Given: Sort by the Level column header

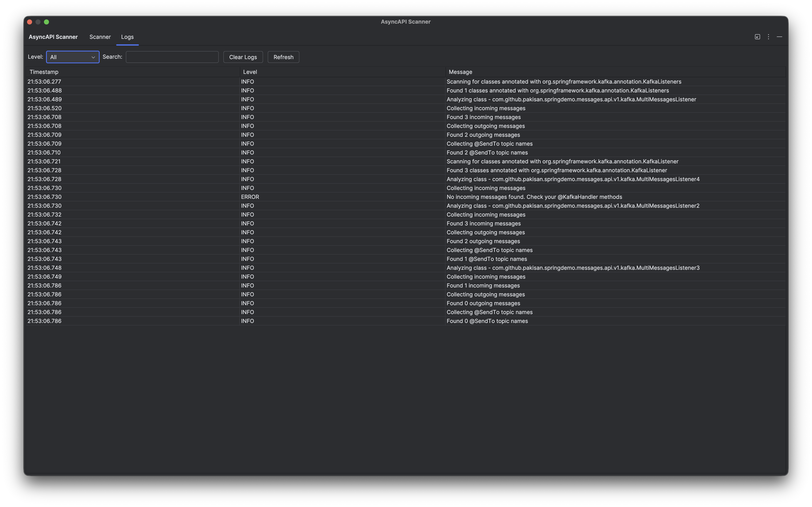Looking at the screenshot, I should tap(250, 72).
